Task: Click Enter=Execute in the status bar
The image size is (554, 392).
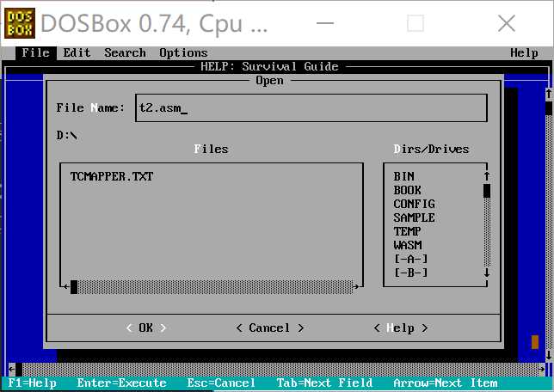Action: click(121, 383)
